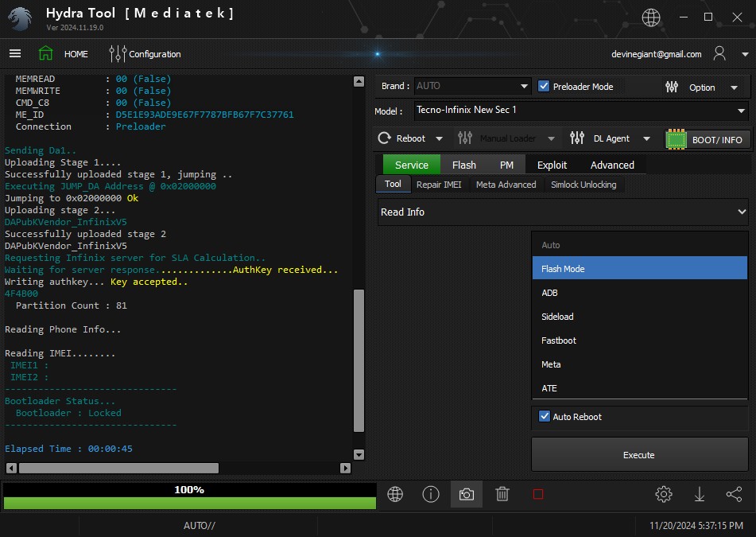Switch to the Exploit tab
Screen dimensions: 756x537
[x=552, y=165]
